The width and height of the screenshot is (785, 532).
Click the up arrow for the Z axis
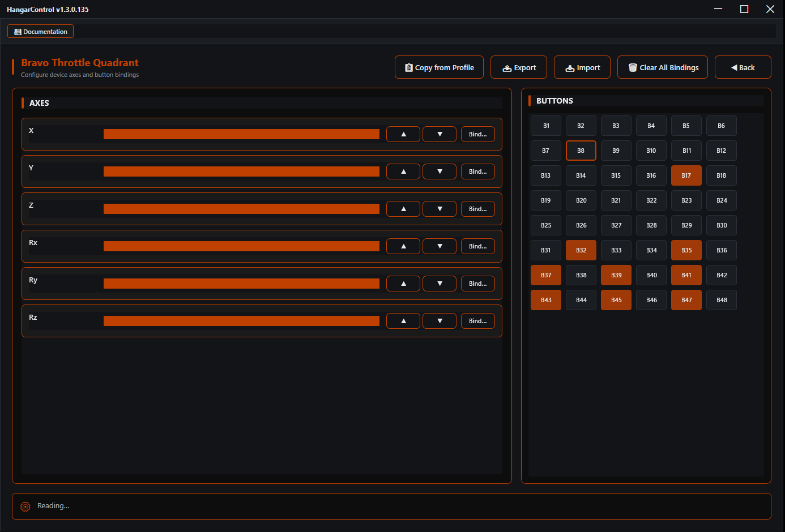coord(403,208)
